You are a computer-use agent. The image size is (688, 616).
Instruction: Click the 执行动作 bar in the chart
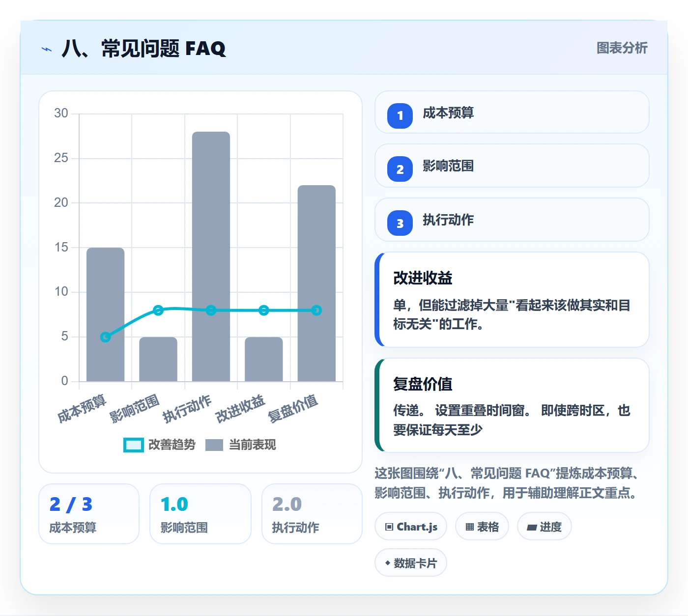pos(211,256)
